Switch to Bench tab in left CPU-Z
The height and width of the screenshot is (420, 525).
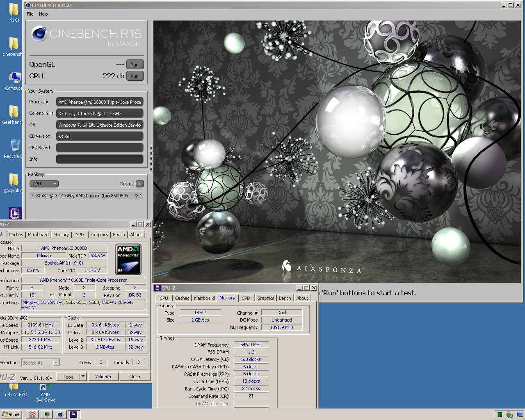click(119, 235)
